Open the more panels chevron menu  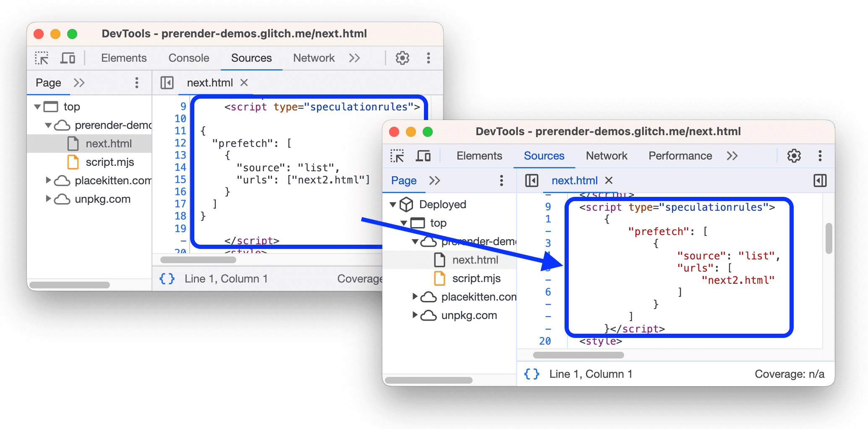[732, 156]
